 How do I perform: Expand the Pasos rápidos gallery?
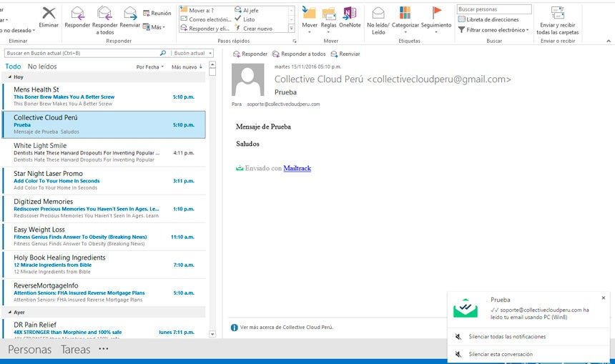[292, 28]
